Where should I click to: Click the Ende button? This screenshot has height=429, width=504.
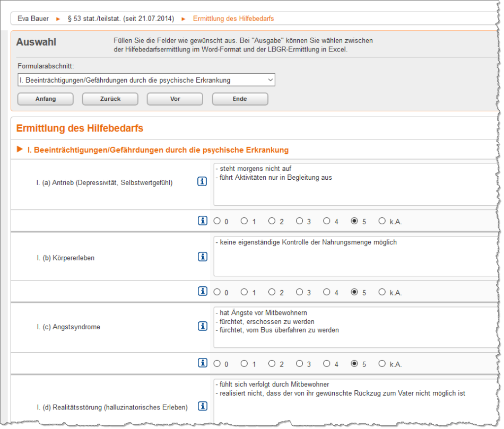click(240, 99)
